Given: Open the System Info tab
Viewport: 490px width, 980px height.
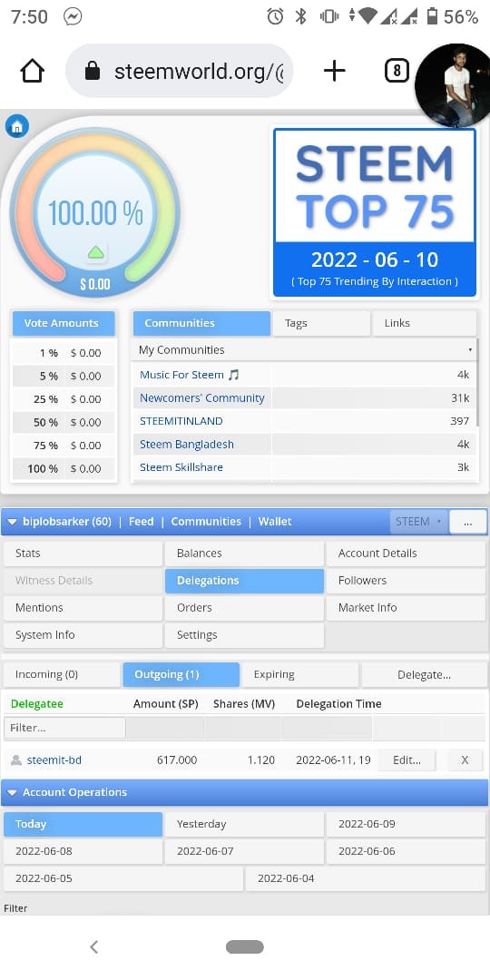Looking at the screenshot, I should pos(83,635).
